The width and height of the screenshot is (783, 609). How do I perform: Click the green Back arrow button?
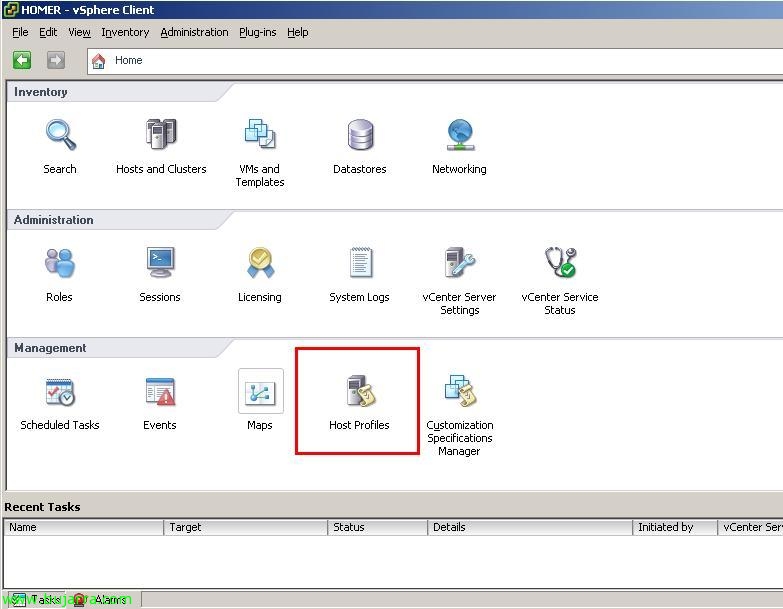(x=22, y=60)
